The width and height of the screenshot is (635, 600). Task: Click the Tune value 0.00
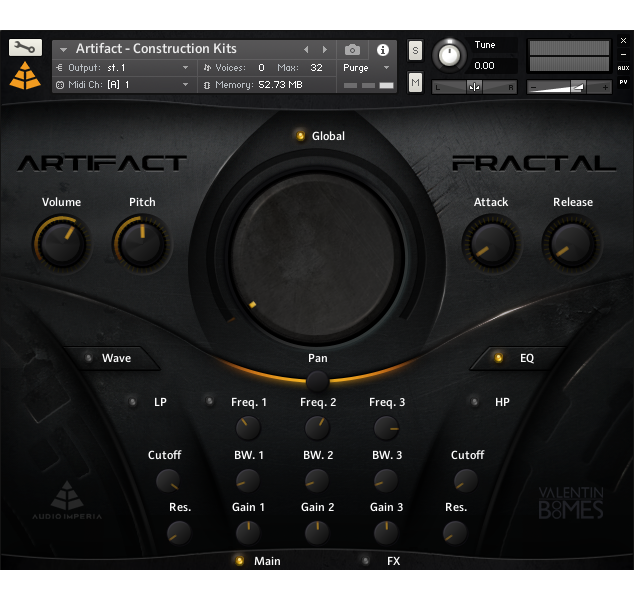pyautogui.click(x=484, y=66)
